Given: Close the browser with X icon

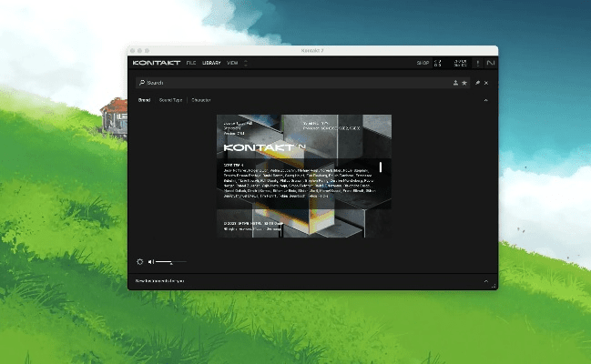Looking at the screenshot, I should pos(486,82).
